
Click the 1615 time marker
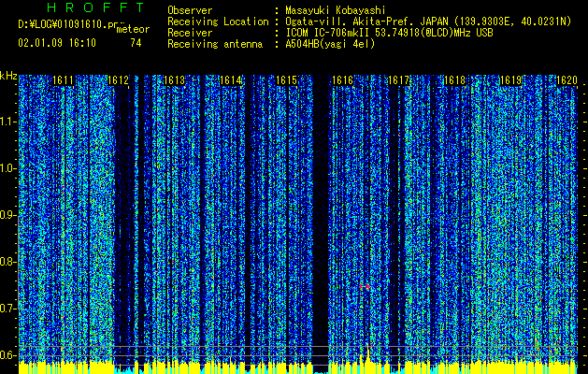(x=286, y=80)
